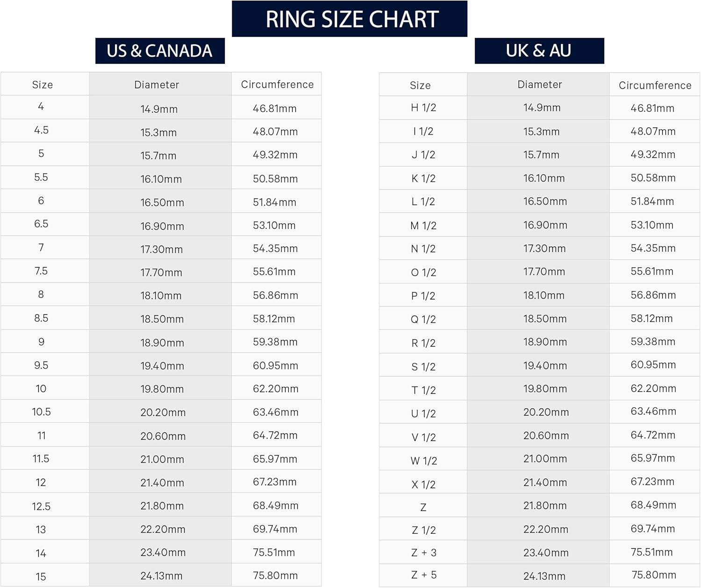Click the US size 15 cell
Image resolution: width=701 pixels, height=588 pixels.
point(41,577)
